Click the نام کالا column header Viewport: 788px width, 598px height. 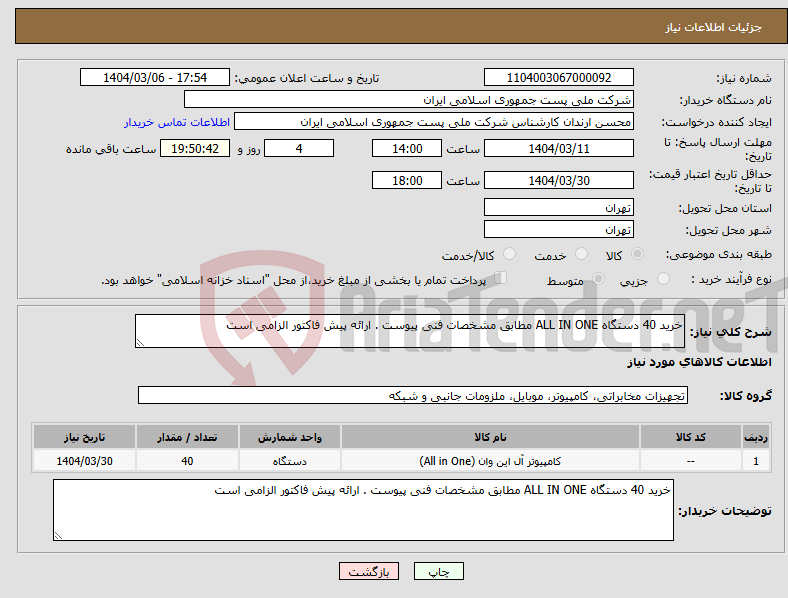tap(490, 437)
